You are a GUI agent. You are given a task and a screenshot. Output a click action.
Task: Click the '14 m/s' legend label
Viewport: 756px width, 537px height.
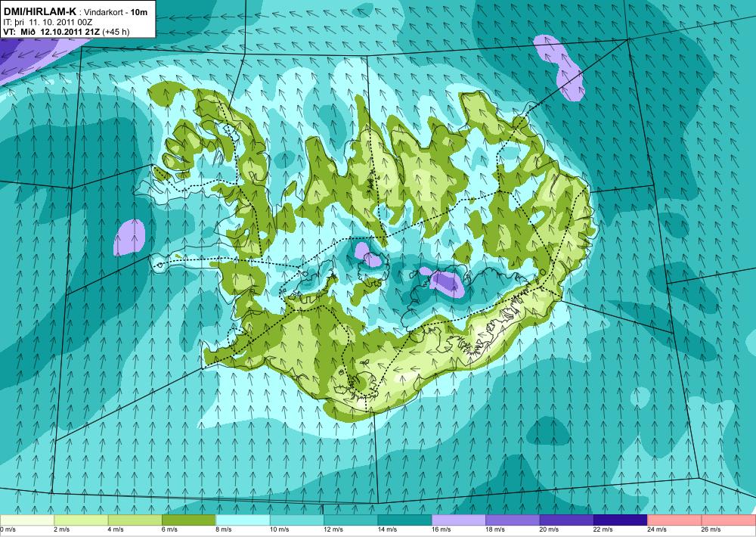point(388,529)
